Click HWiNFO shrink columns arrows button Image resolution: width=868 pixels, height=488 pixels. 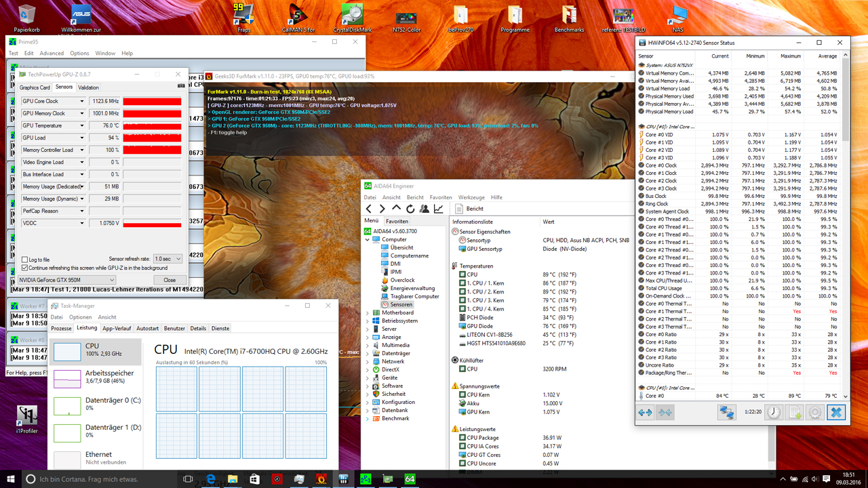pos(665,412)
